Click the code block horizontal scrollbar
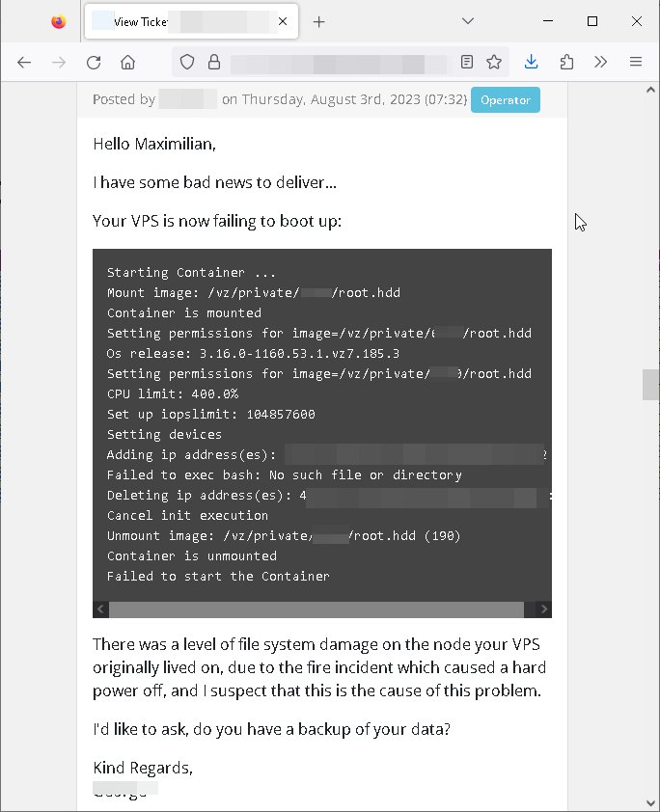The height and width of the screenshot is (812, 660). [316, 609]
